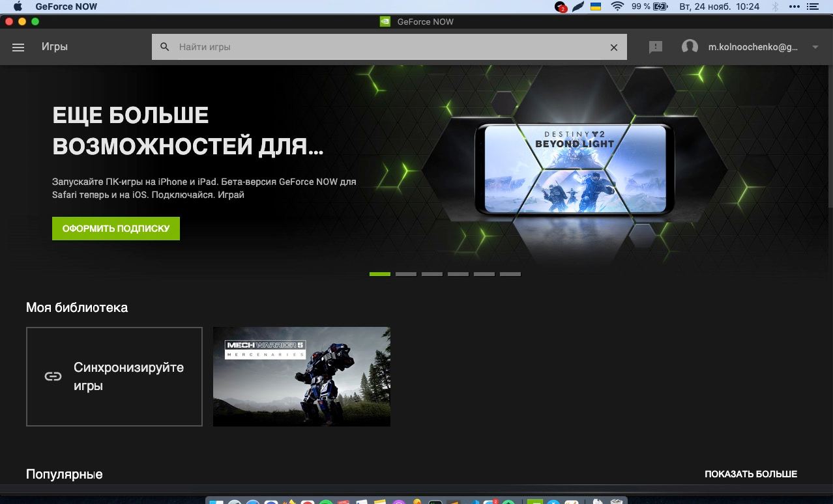
Task: Open the Wi-Fi status menu
Action: tap(617, 7)
